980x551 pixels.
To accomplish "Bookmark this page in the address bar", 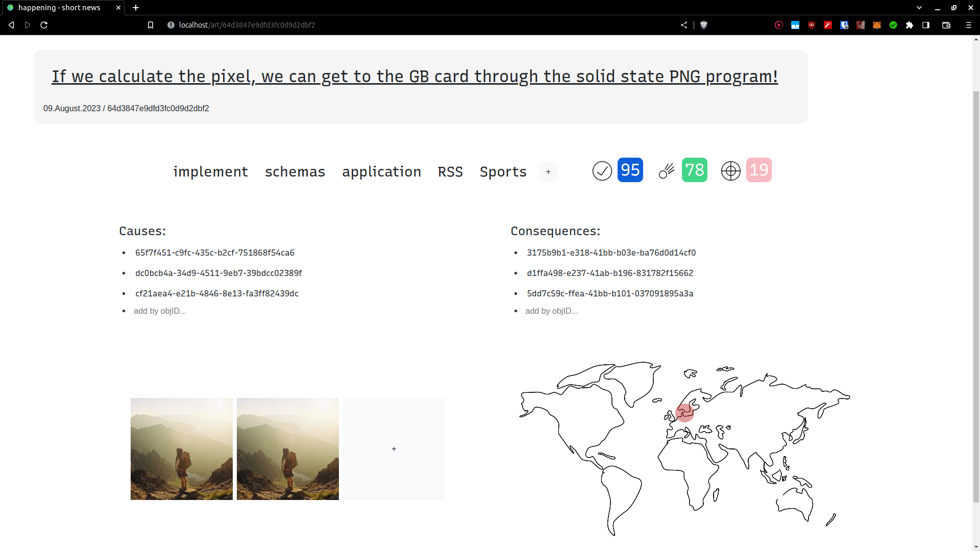I will click(x=151, y=25).
